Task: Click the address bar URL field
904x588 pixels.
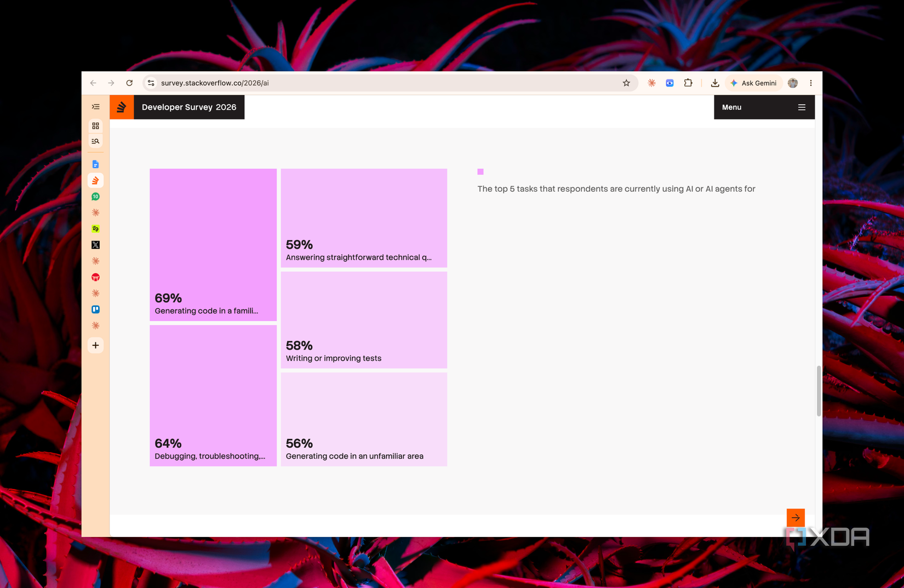Action: [389, 83]
